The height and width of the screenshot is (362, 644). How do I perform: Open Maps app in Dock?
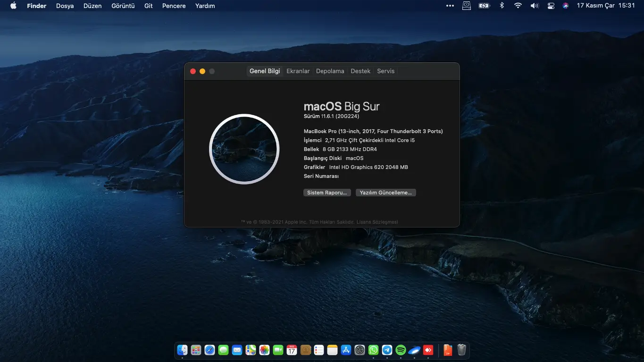coord(251,350)
